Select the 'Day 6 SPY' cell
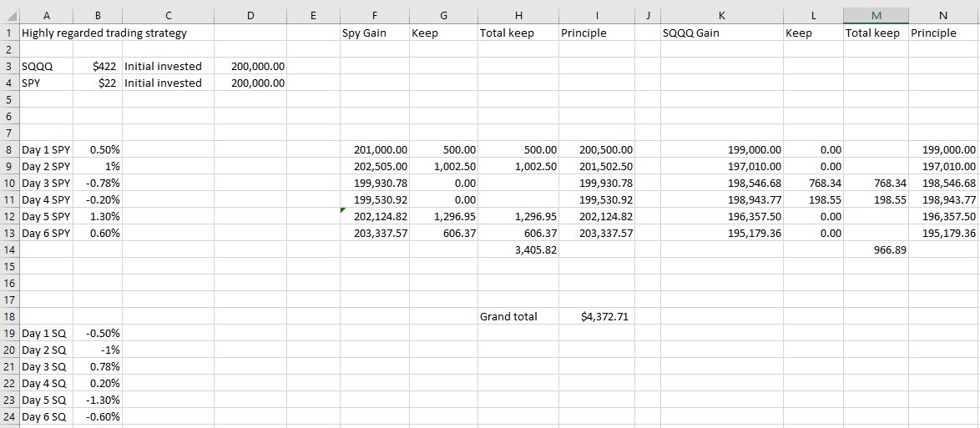980x428 pixels. tap(46, 233)
